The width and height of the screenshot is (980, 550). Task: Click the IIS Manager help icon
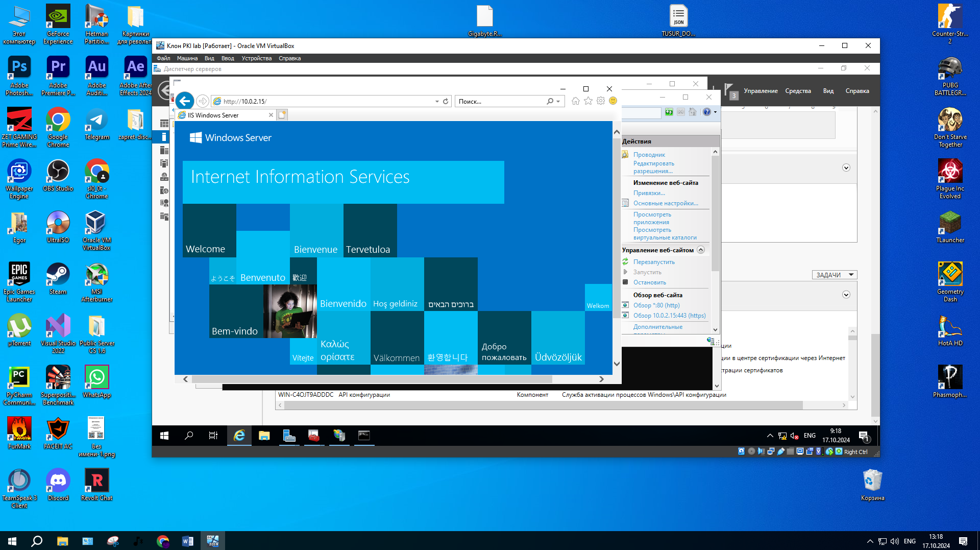[706, 112]
